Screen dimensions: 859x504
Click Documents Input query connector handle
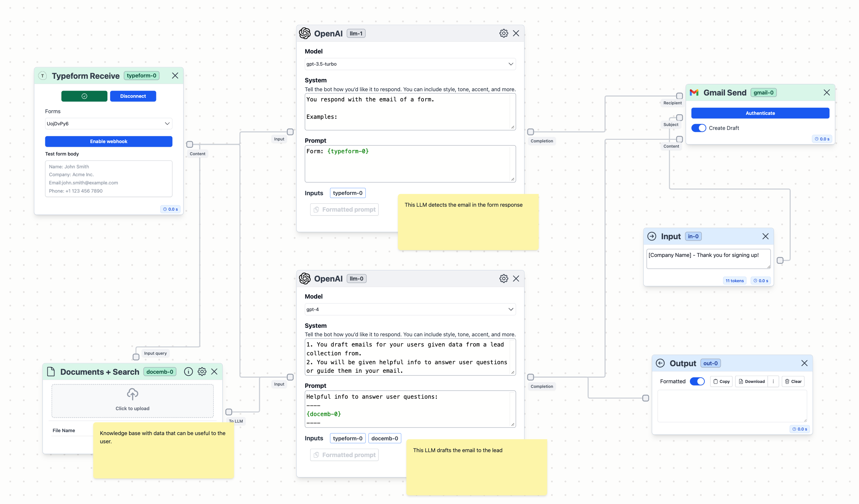coord(136,357)
